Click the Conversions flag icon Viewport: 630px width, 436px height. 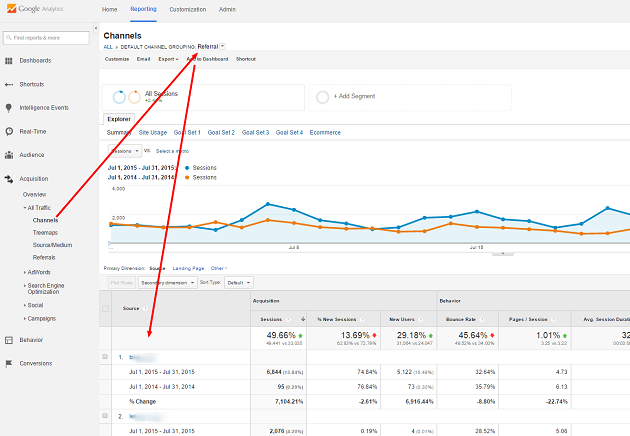pos(8,363)
